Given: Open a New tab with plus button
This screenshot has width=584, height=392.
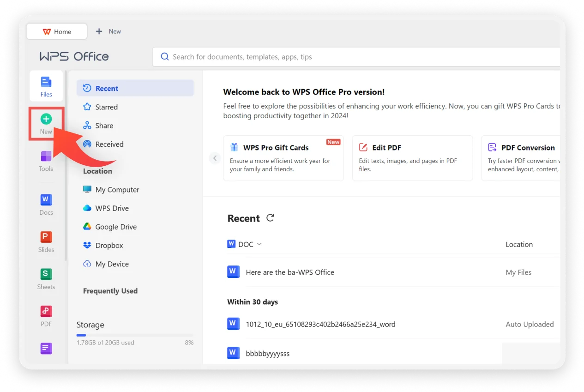Looking at the screenshot, I should [108, 31].
